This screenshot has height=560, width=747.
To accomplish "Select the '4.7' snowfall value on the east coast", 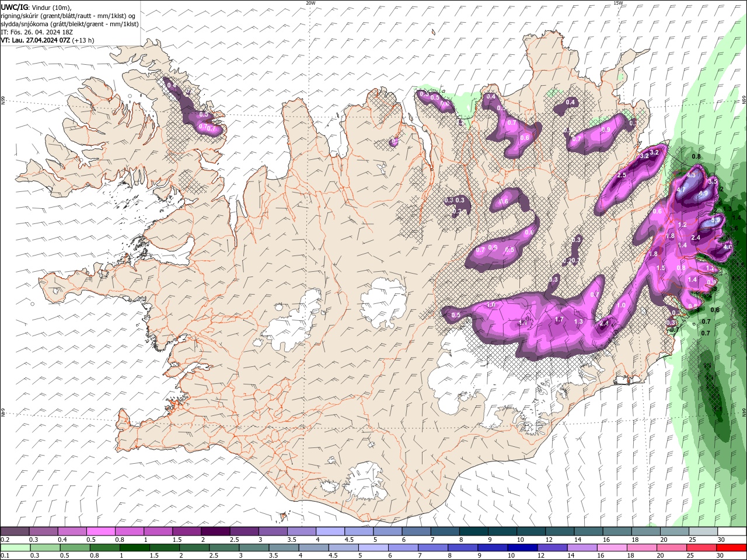I will pyautogui.click(x=680, y=190).
